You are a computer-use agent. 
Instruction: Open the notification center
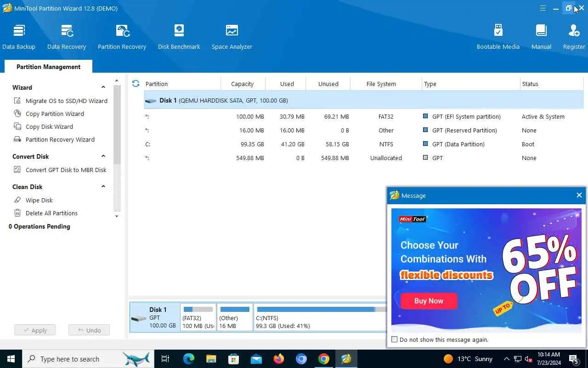[x=574, y=359]
